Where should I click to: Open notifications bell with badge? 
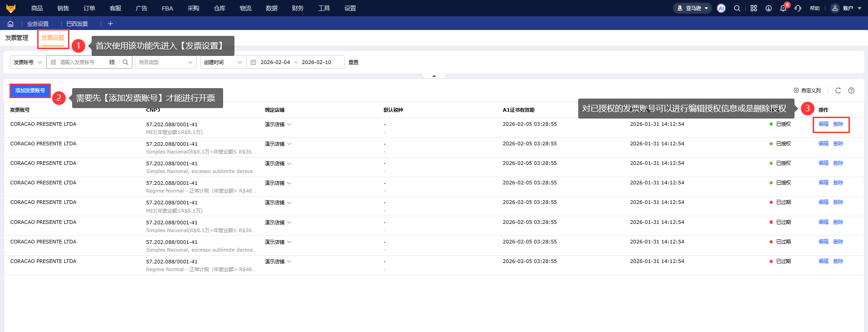click(783, 8)
